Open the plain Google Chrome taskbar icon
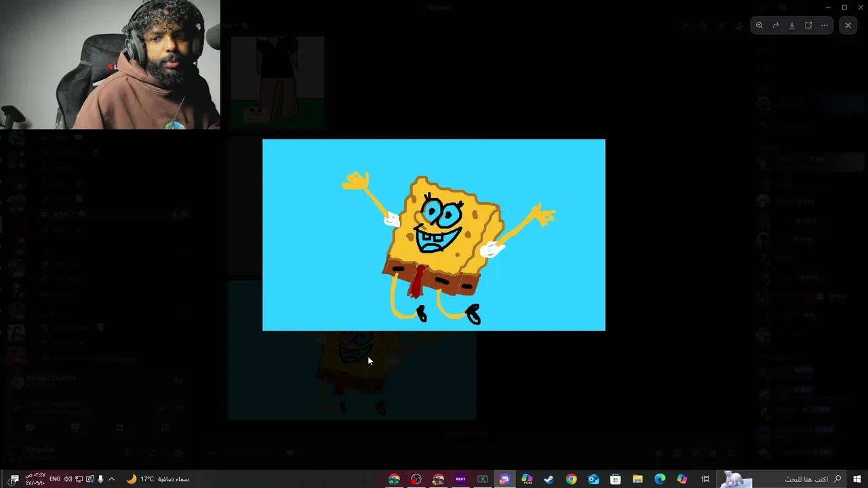 click(x=572, y=479)
